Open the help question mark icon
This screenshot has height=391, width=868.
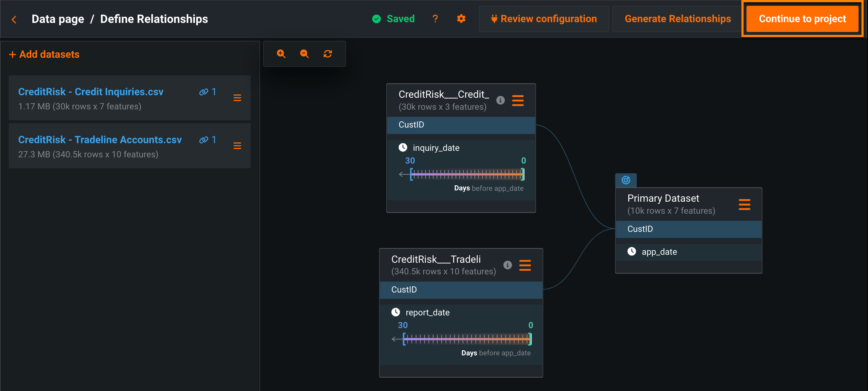435,19
